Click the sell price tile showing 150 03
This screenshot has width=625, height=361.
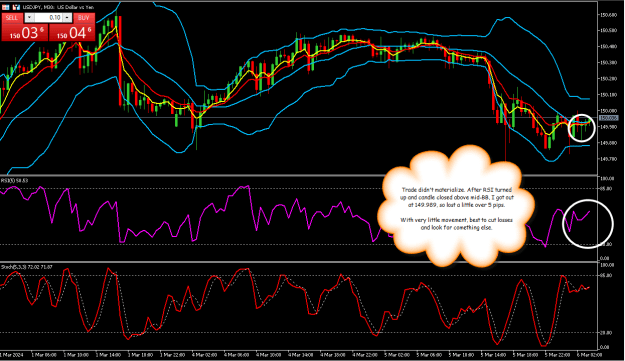[25, 33]
